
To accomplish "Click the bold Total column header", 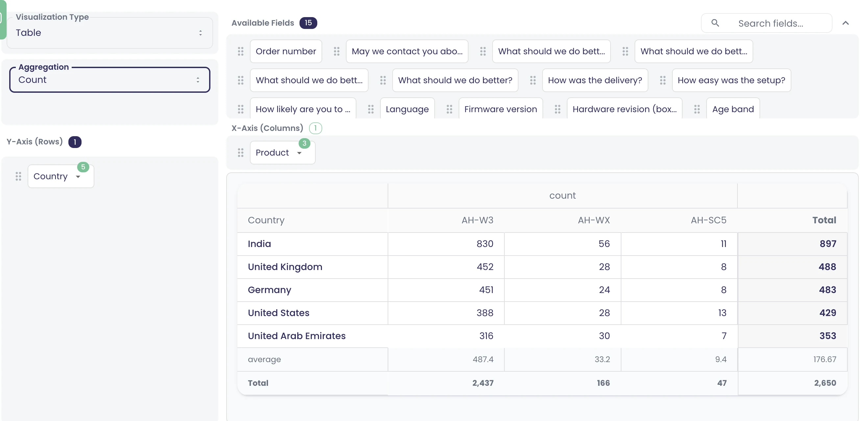I will coord(824,220).
